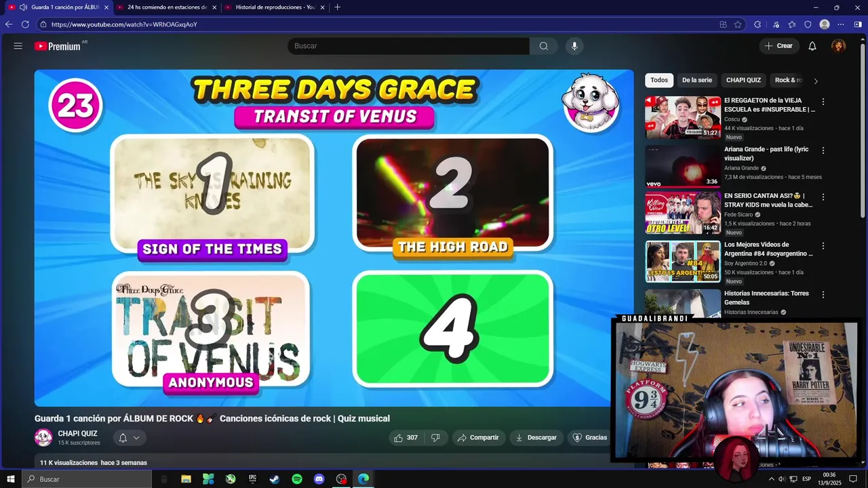Open the STRAY KIDS reaction thumbnail
The width and height of the screenshot is (868, 488).
click(x=682, y=212)
